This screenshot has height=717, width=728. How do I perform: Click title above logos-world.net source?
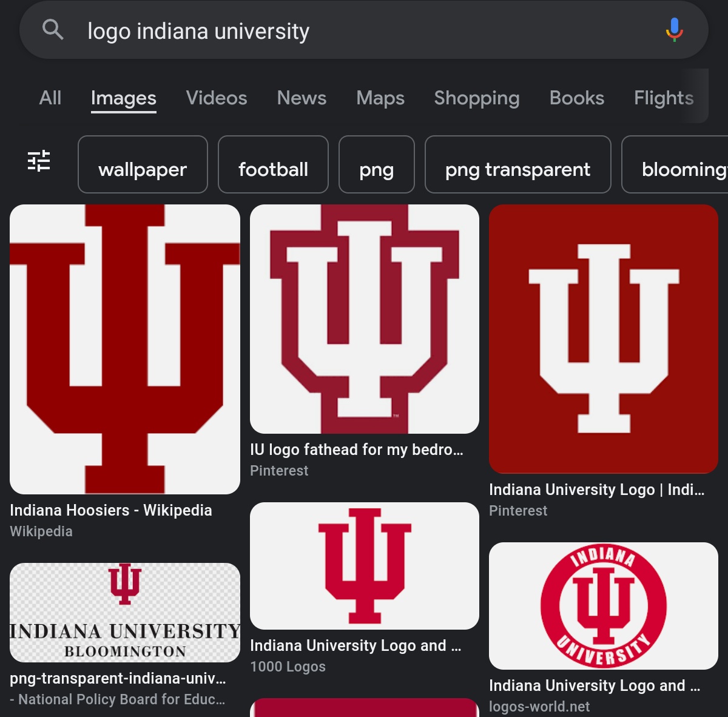(x=595, y=685)
